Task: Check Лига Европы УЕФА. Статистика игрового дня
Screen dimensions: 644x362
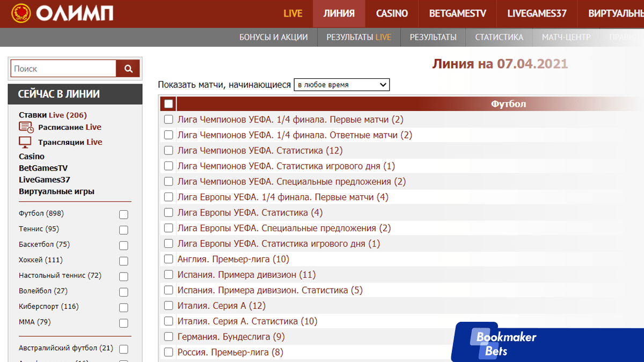Action: click(x=169, y=244)
